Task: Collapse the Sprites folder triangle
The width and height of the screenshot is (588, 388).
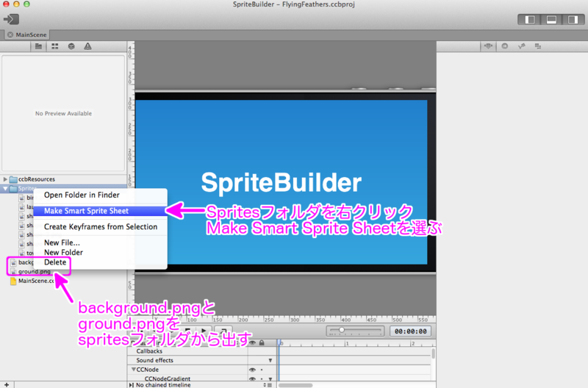Action: (5, 189)
